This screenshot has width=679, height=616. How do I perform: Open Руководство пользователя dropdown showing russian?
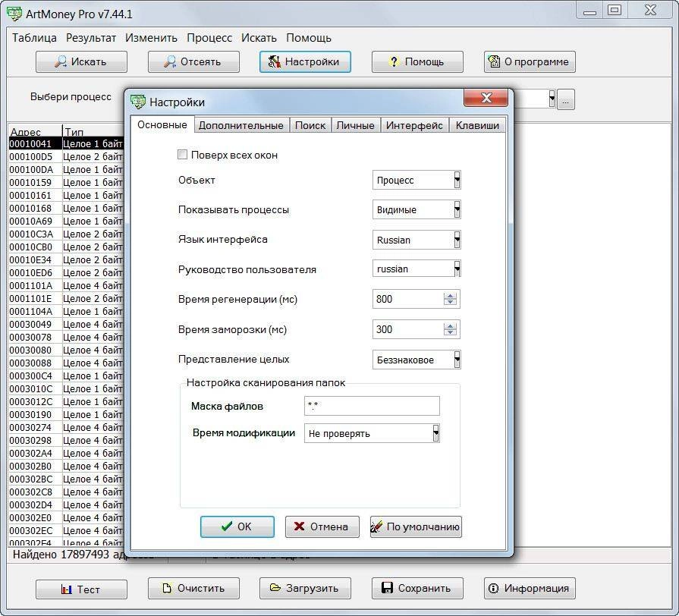[x=417, y=269]
